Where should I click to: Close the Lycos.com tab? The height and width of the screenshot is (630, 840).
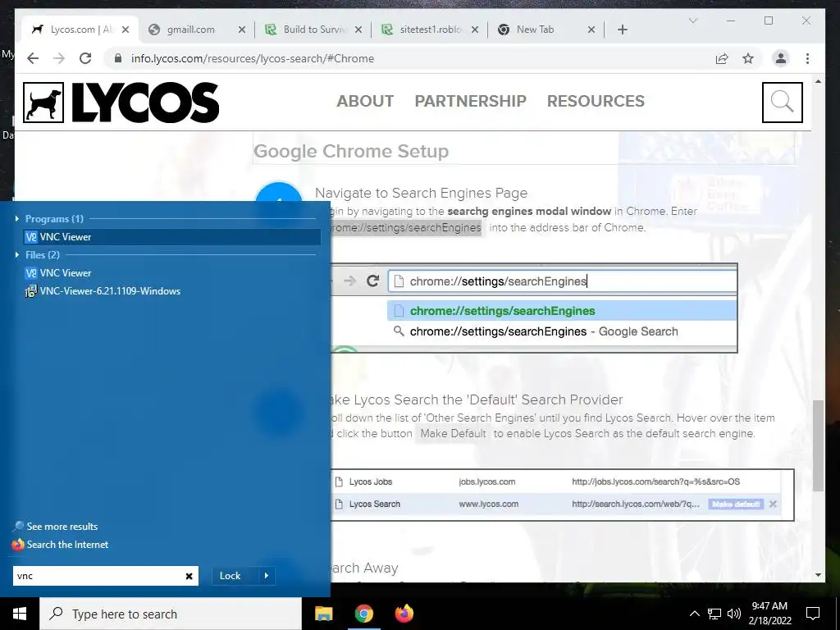pos(126,30)
